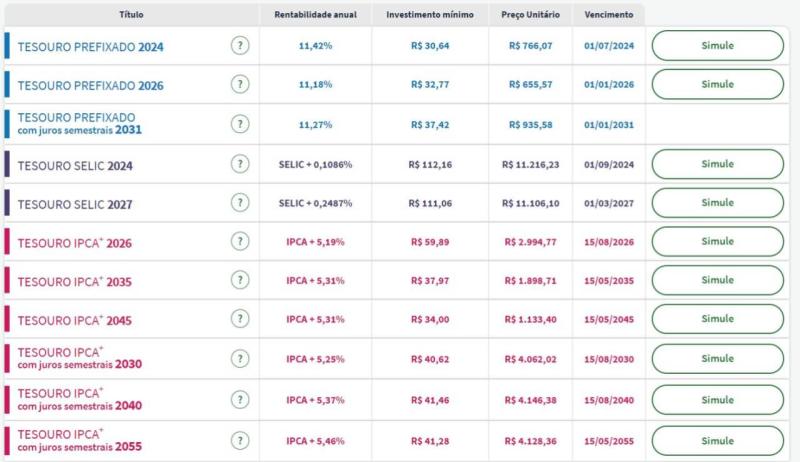Open help icon for Tesouro Selic 2027

coord(240,203)
